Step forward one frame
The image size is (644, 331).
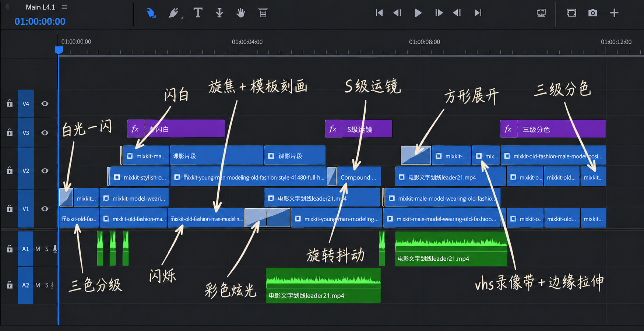[439, 13]
